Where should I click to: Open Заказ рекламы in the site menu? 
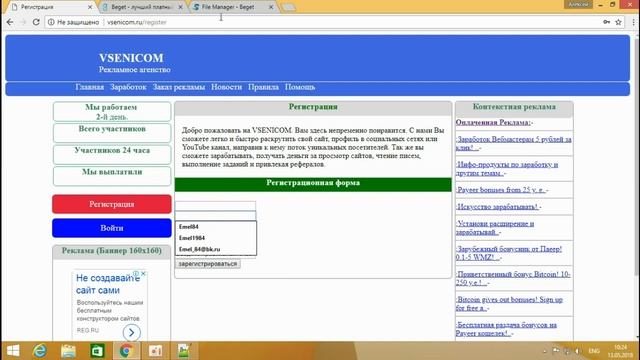pyautogui.click(x=179, y=87)
